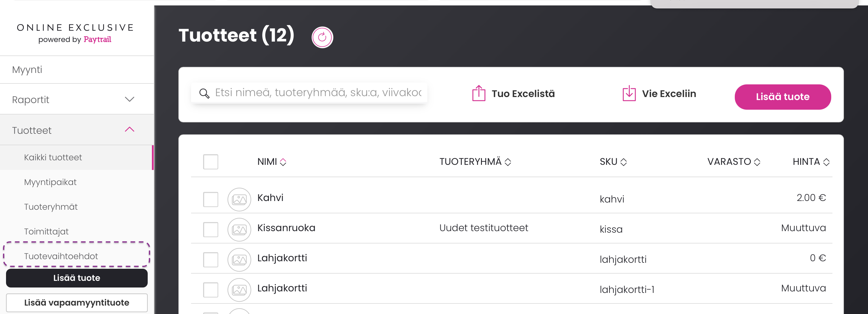This screenshot has height=314, width=868.
Task: Tick the select-all checkbox in the table header
Action: pos(211,162)
